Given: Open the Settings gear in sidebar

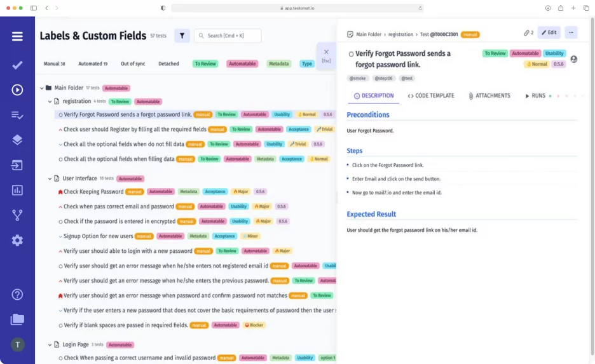Looking at the screenshot, I should point(17,240).
